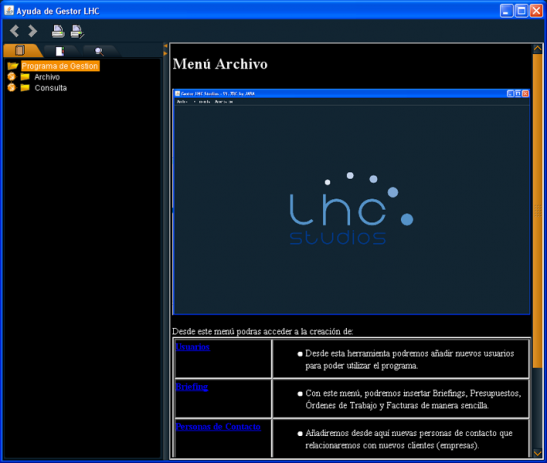This screenshot has height=463, width=547.
Task: Expand the Archivo tree node toggle
Action: click(x=12, y=76)
